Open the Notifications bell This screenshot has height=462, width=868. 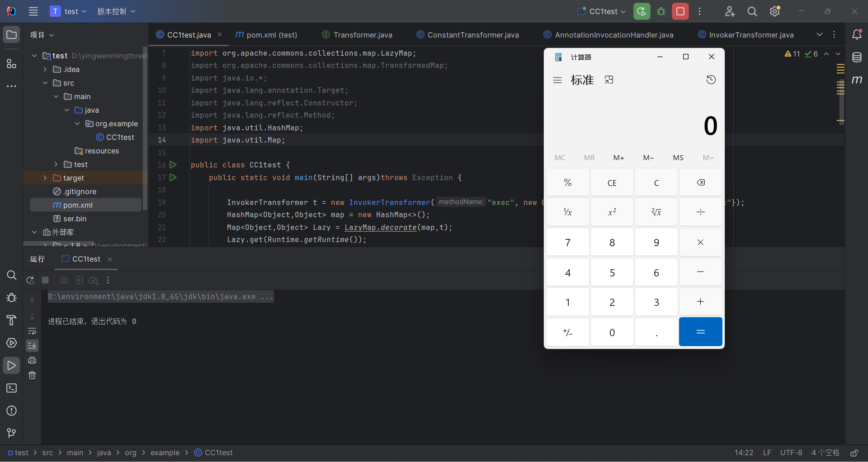click(857, 34)
